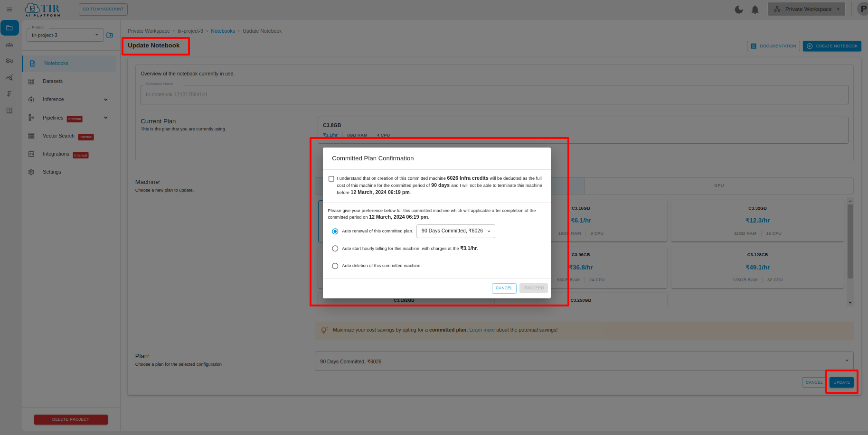The height and width of the screenshot is (435, 868).
Task: Click Cancel in the confirmation dialog
Action: [x=504, y=288]
